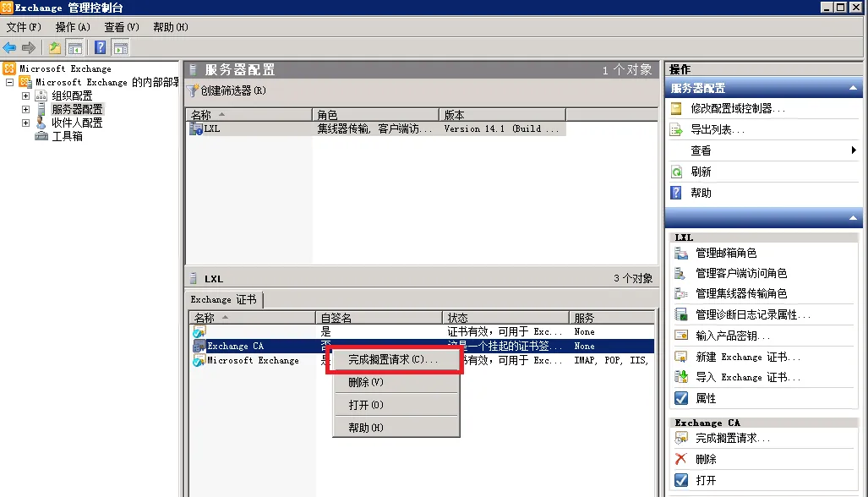The image size is (868, 497).
Task: Collapse the 服务器配置 actions section arrow
Action: click(x=853, y=88)
